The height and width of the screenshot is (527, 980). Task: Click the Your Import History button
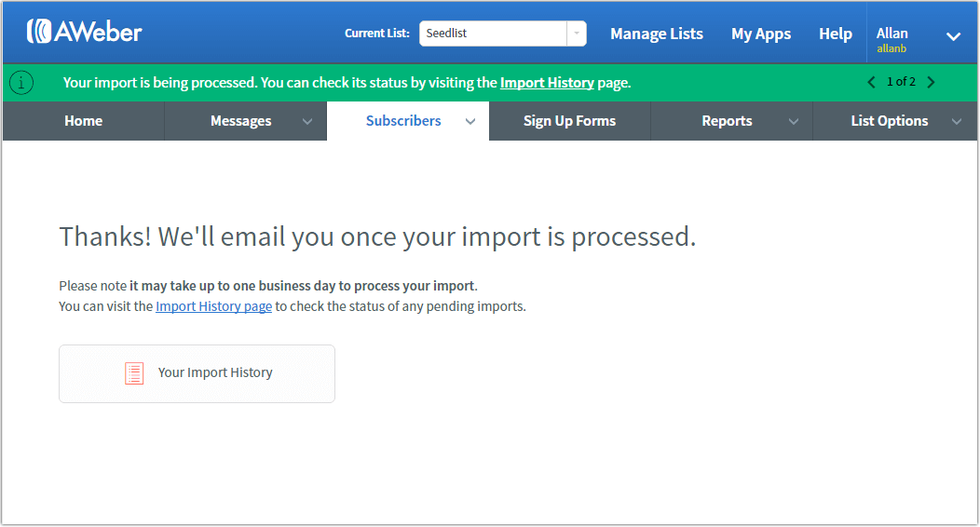[x=197, y=373]
